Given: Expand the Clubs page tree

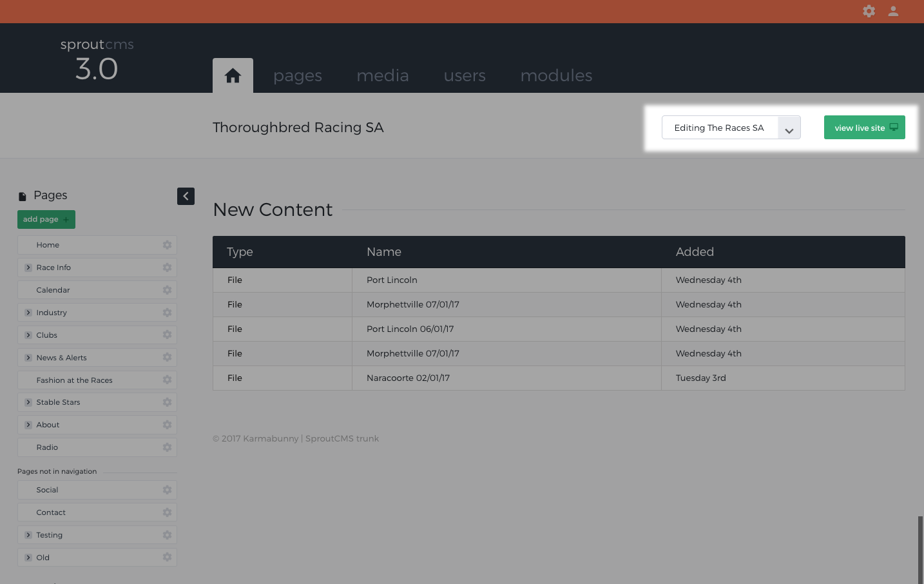Looking at the screenshot, I should coord(28,335).
